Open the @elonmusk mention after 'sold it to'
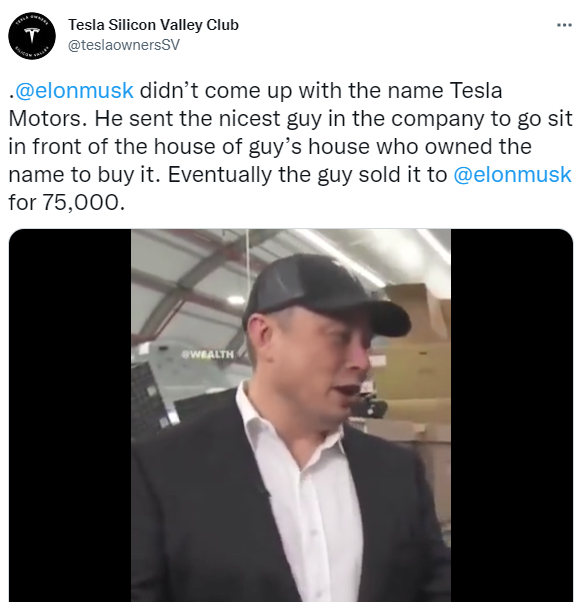This screenshot has width=587, height=602. point(513,175)
